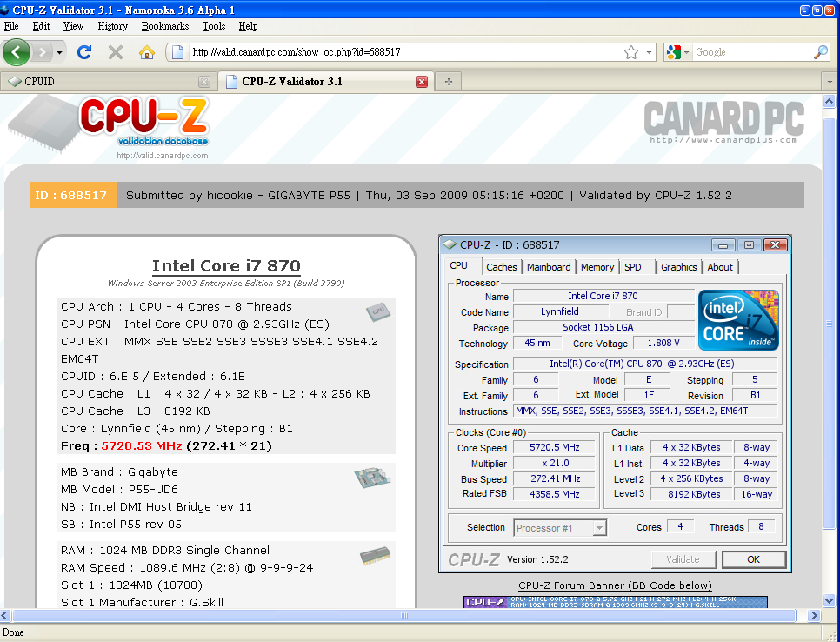Viewport: 840px width, 642px height.
Task: Open the Bookmarks menu
Action: (165, 26)
